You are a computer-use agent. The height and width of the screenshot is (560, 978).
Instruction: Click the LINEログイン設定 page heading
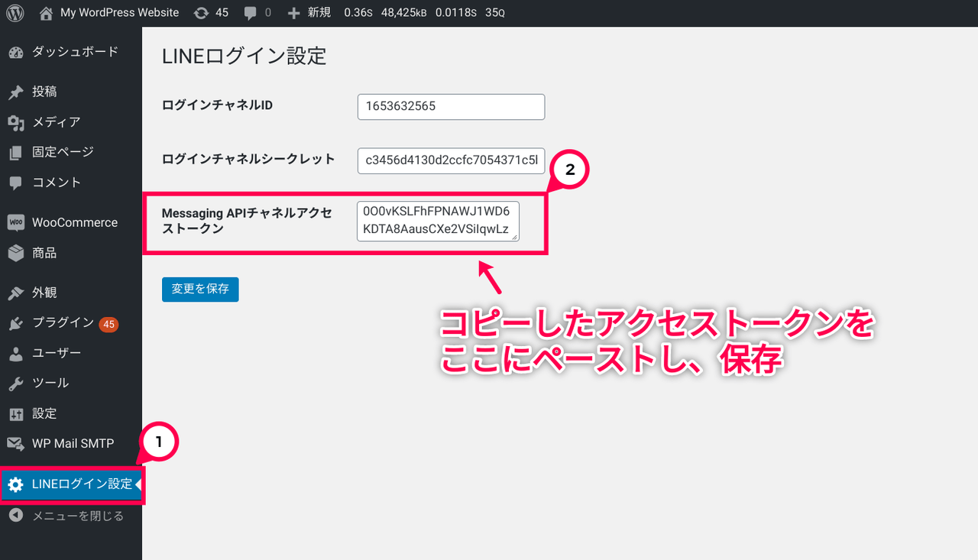tap(244, 56)
